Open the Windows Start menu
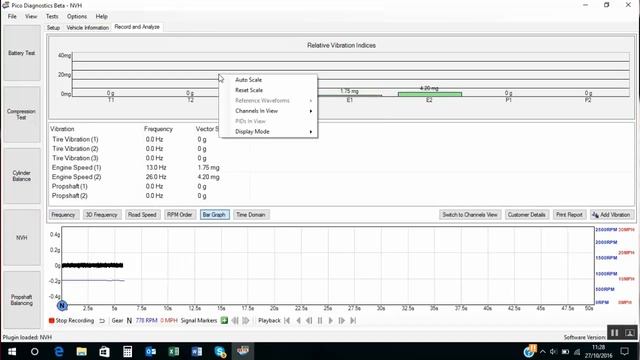This screenshot has height=360, width=640. (12, 351)
